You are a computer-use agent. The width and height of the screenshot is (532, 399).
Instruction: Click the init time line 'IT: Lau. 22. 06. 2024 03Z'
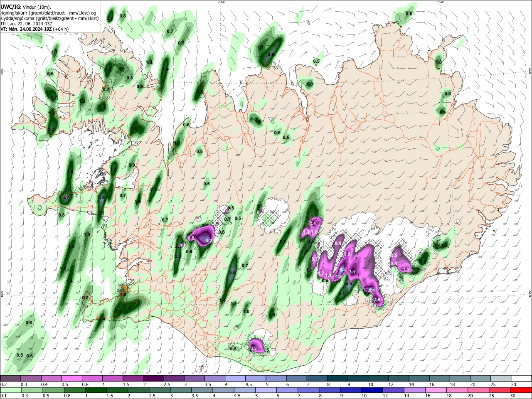point(27,24)
